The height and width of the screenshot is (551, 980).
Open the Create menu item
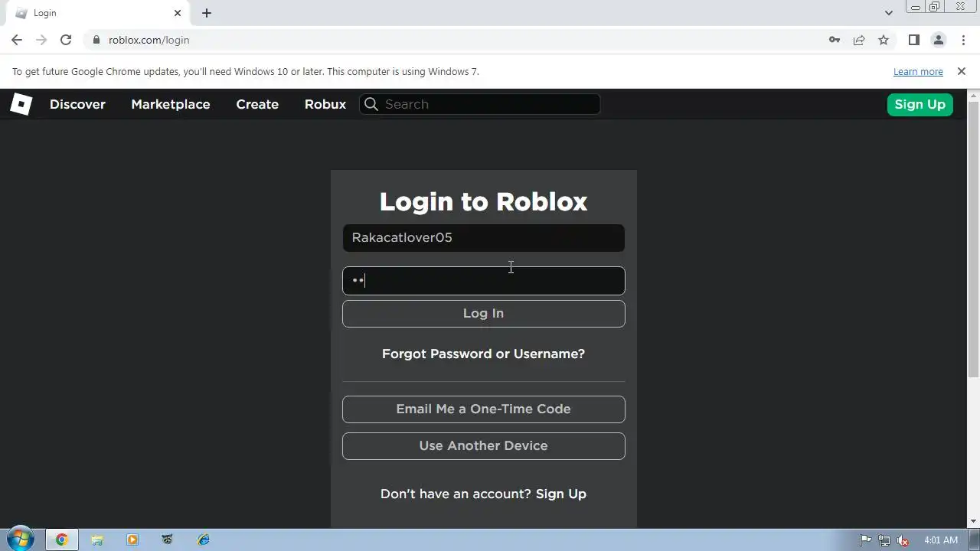257,104
